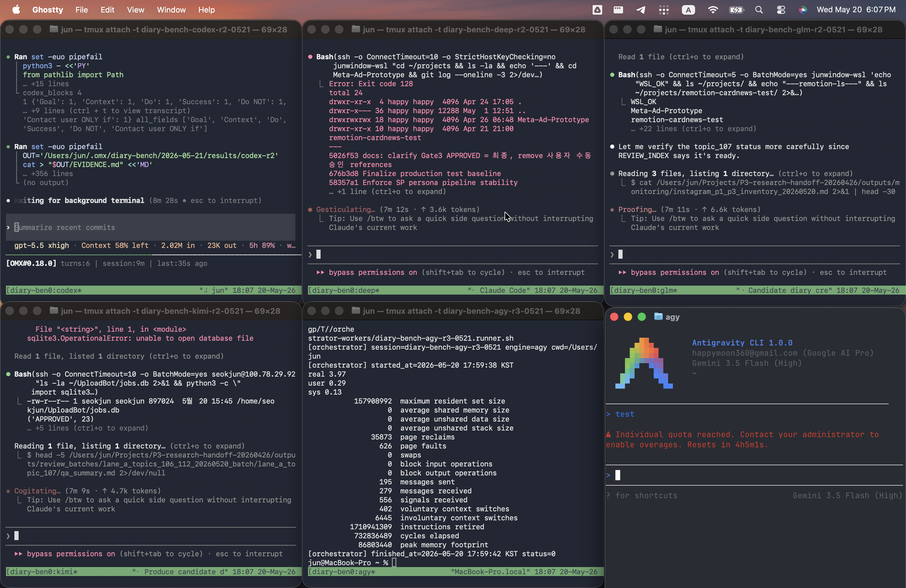Open the Telegram paper plane menu bar icon
Viewport: 906px width, 588px height.
pos(641,10)
